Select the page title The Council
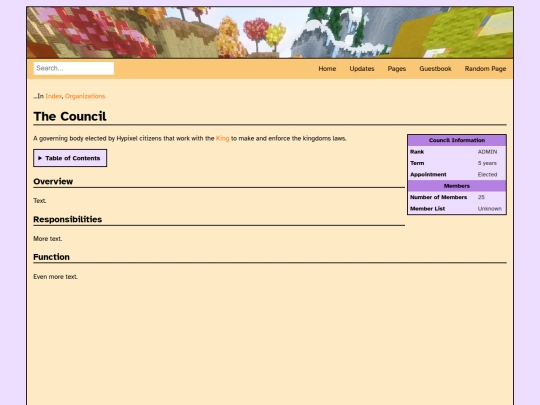 pyautogui.click(x=70, y=116)
